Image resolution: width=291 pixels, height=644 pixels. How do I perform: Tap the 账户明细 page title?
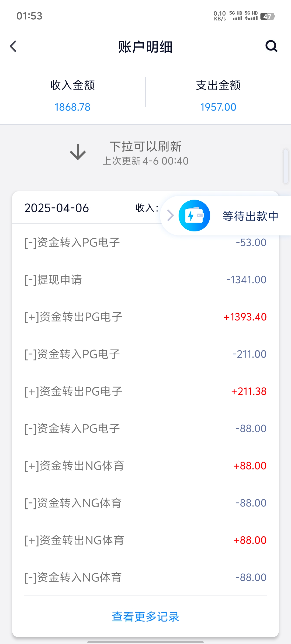pos(145,47)
